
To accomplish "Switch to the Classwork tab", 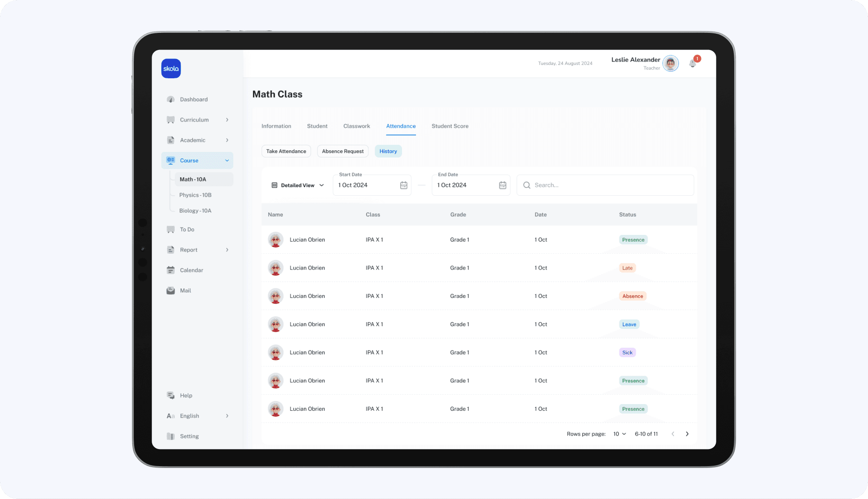I will (x=357, y=126).
